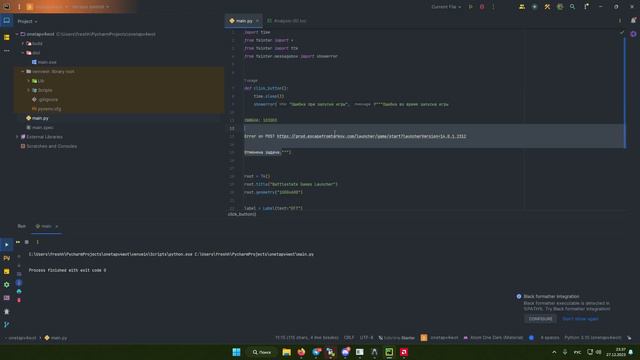Click UTF-8 encoding in status bar
The height and width of the screenshot is (360, 640).
point(366,338)
